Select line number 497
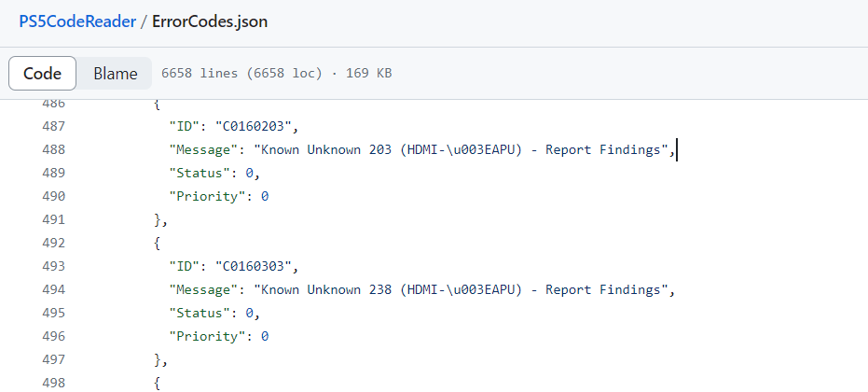The image size is (868, 392). coord(53,359)
